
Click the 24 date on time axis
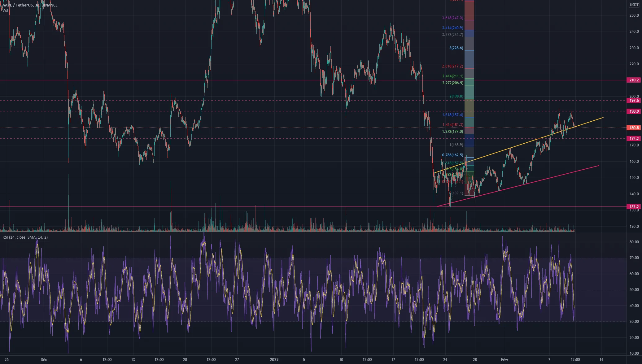(445, 360)
